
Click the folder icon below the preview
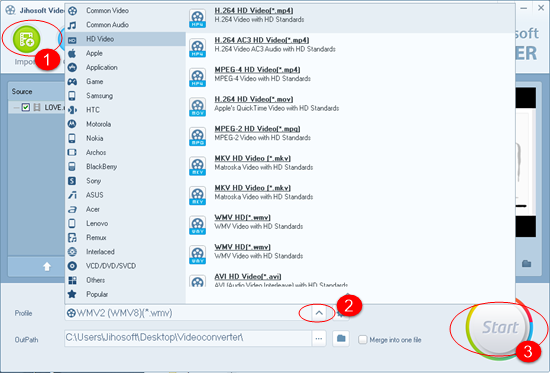coord(526,264)
